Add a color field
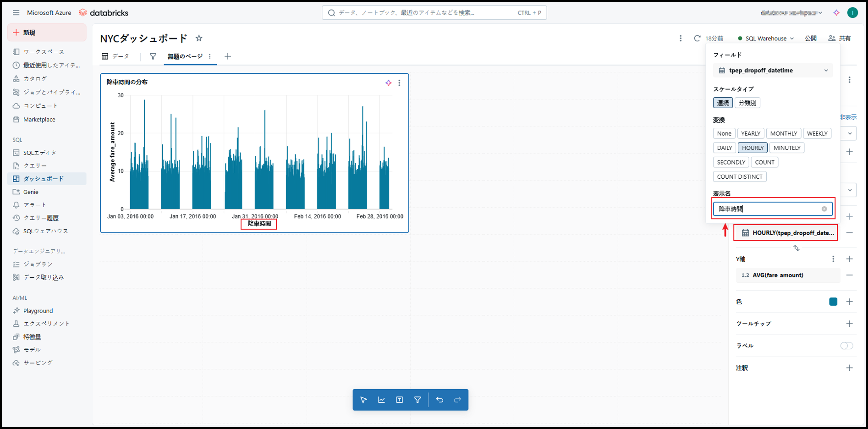 point(850,302)
